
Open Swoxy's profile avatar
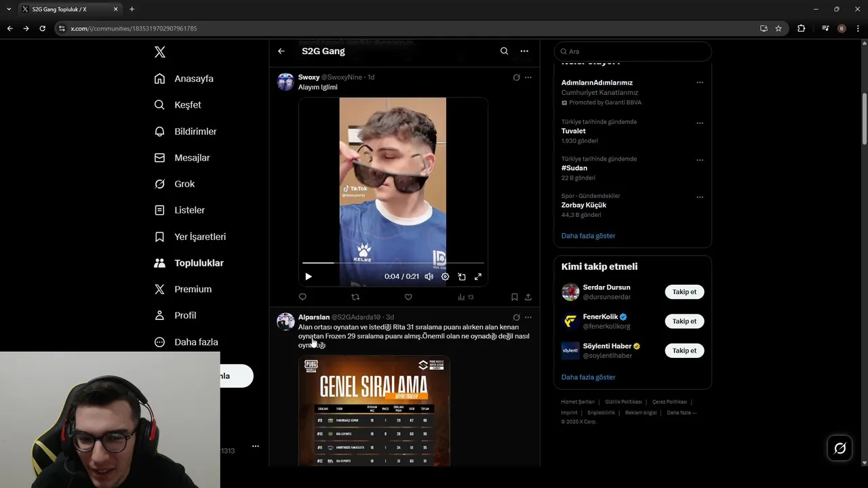click(285, 82)
